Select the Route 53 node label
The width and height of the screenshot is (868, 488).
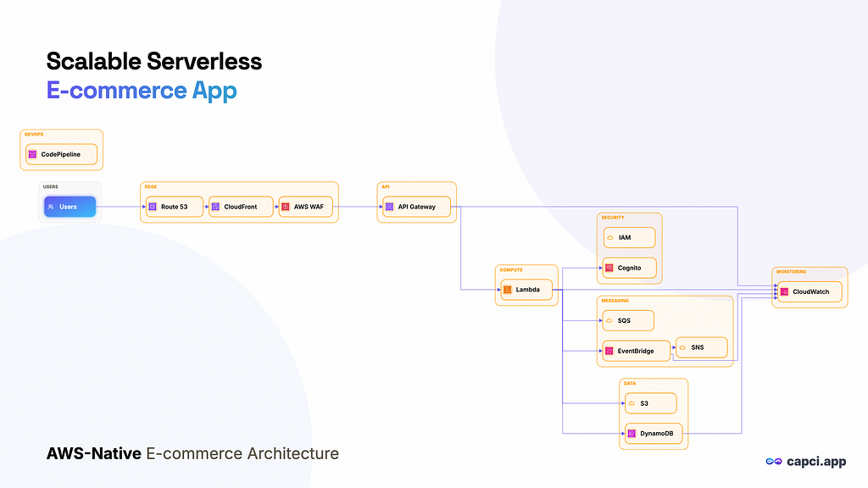(x=175, y=207)
